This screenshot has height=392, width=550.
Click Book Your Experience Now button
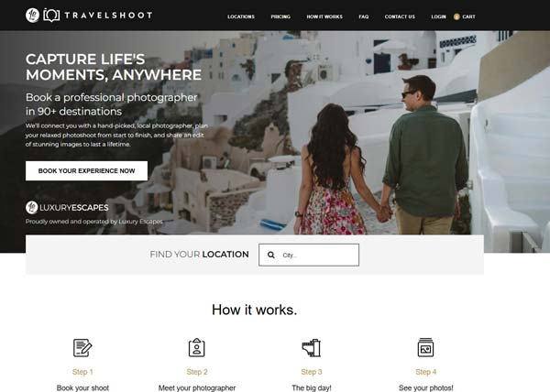[87, 171]
